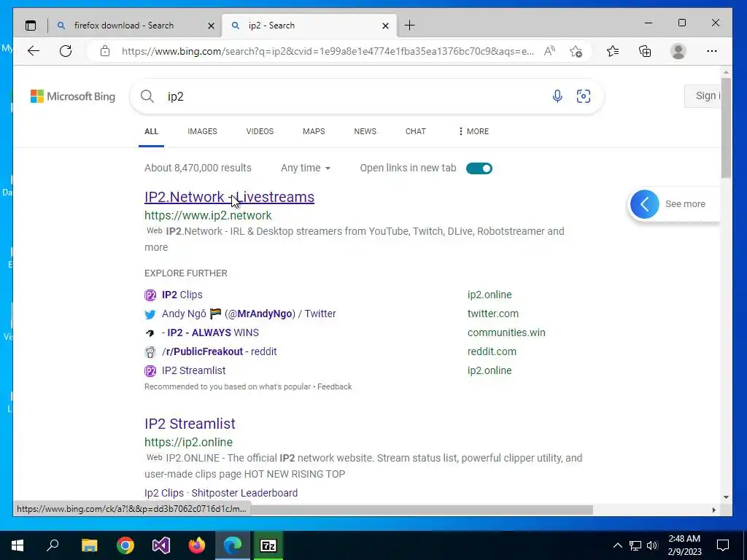This screenshot has height=560, width=747.
Task: Click the https://www.ip2.network URL text
Action: 208,216
